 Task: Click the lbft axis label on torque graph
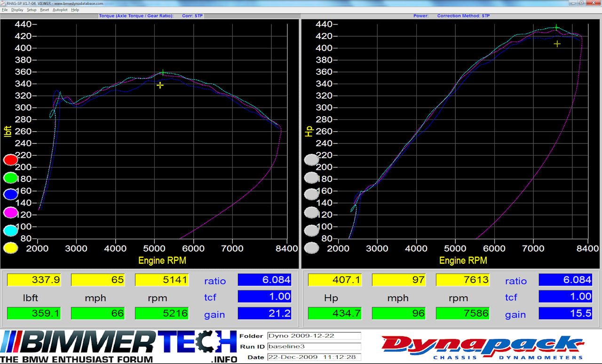7,131
